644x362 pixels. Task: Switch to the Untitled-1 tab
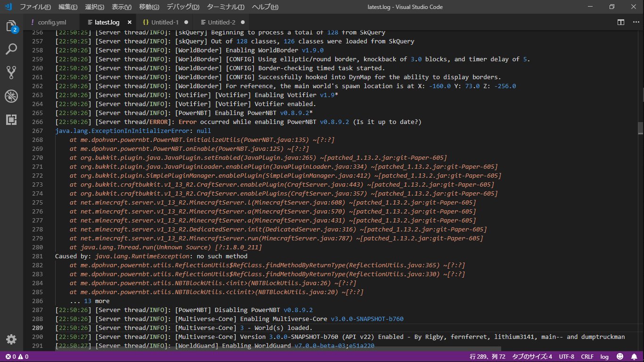(x=165, y=22)
